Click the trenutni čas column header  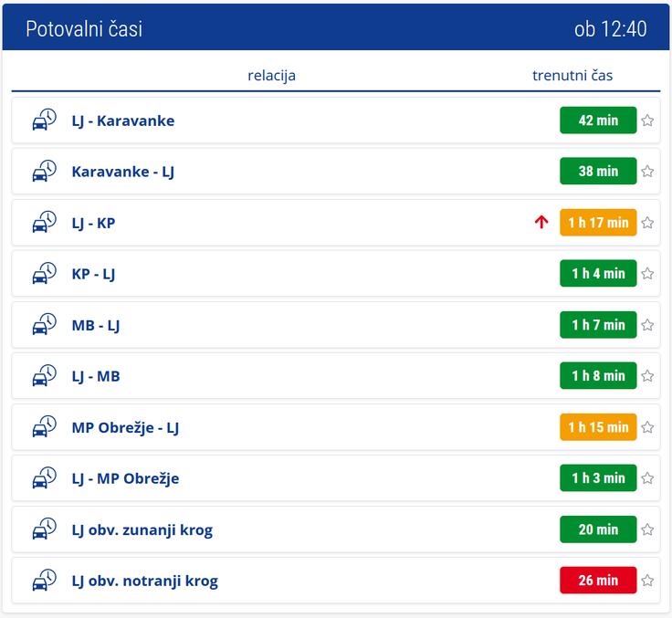click(x=572, y=76)
